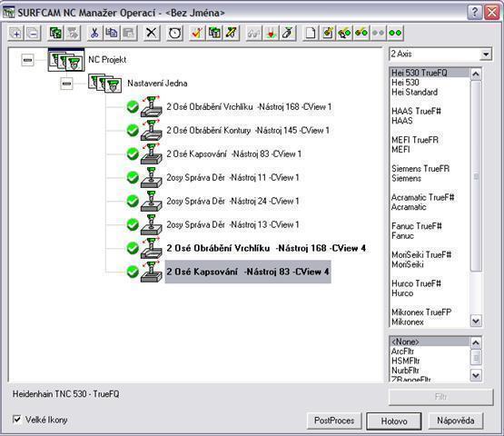Toggle green check of Nástroj 24 operation
The height and width of the screenshot is (436, 504).
click(133, 202)
